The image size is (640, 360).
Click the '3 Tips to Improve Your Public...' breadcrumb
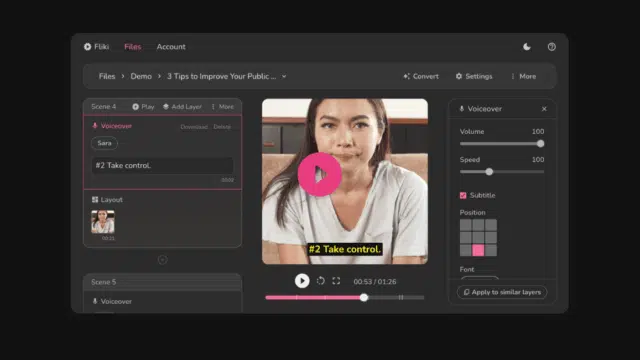(222, 76)
